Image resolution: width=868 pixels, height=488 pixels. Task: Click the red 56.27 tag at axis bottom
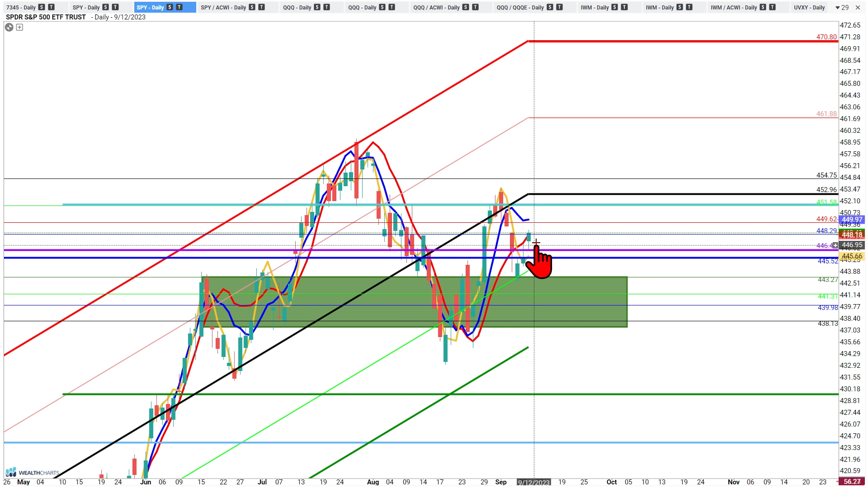852,482
